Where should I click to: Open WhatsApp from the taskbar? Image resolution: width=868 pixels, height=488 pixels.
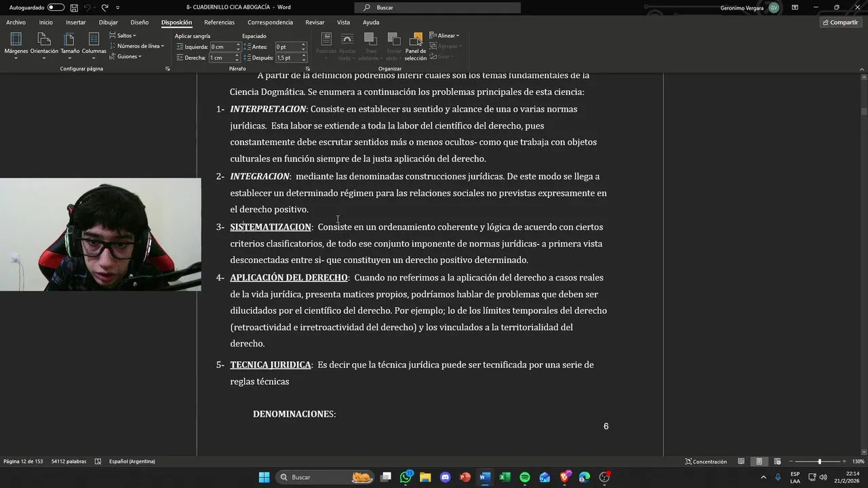406,477
